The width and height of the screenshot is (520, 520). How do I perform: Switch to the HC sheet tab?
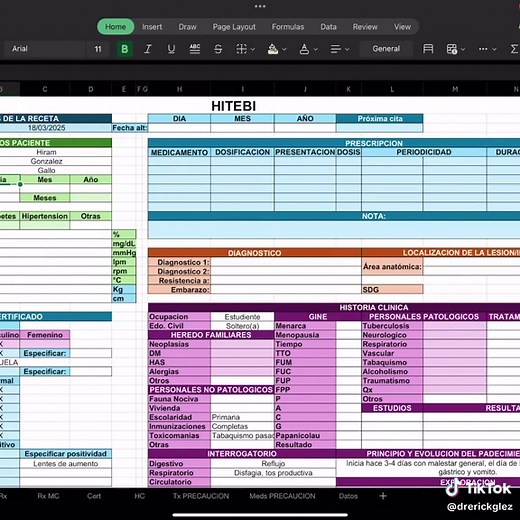coord(140,496)
